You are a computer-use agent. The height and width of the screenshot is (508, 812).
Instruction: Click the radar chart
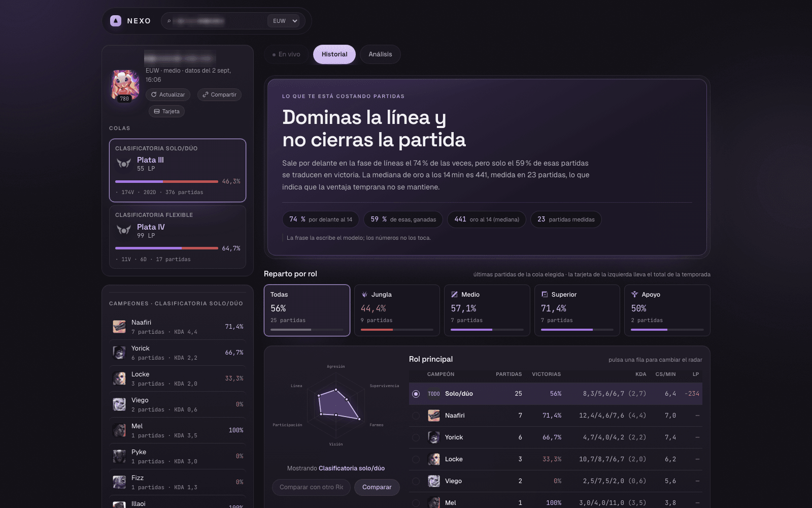tap(336, 405)
